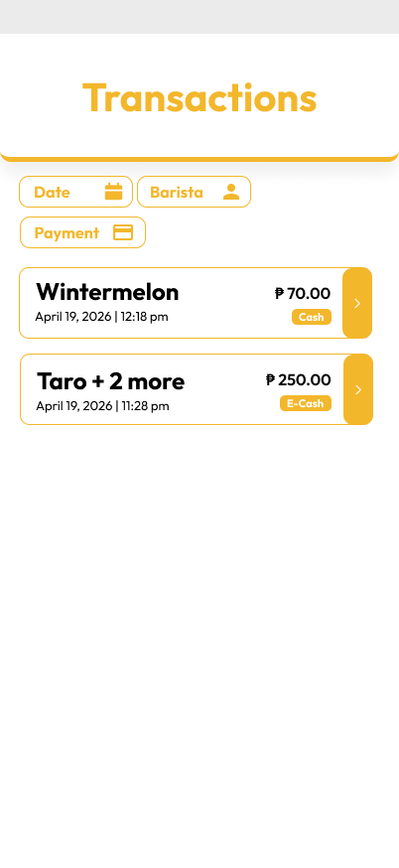
Task: Open the Barista filter dropdown
Action: point(194,192)
